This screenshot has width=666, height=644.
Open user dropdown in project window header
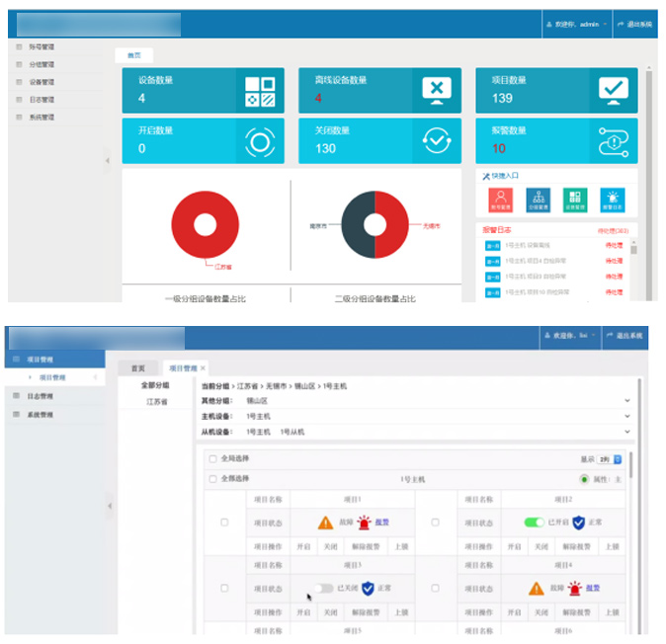point(570,336)
